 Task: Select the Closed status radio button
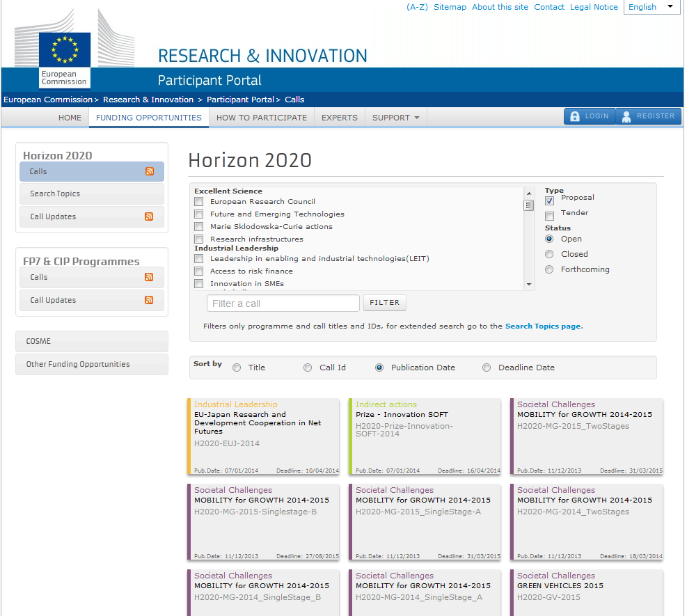coord(549,254)
